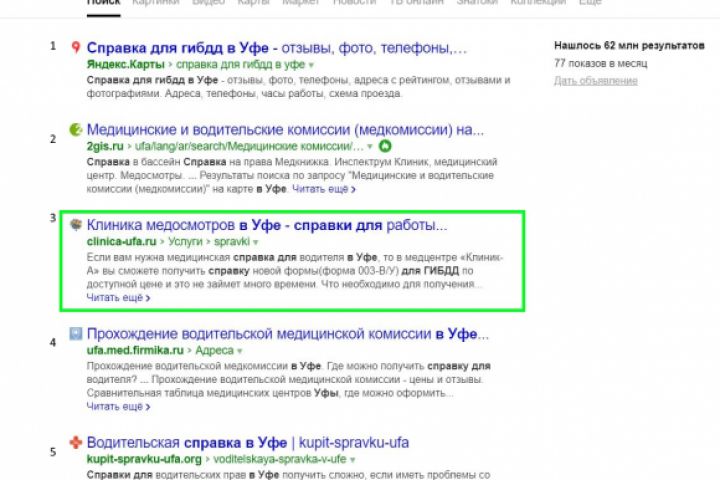Click 'Дать объявление' link
This screenshot has height=480, width=720.
(596, 81)
